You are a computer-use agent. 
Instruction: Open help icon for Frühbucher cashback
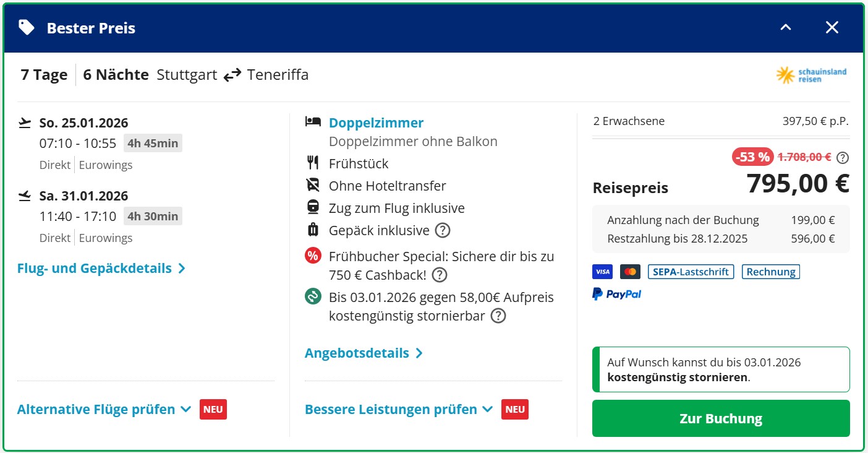[439, 275]
